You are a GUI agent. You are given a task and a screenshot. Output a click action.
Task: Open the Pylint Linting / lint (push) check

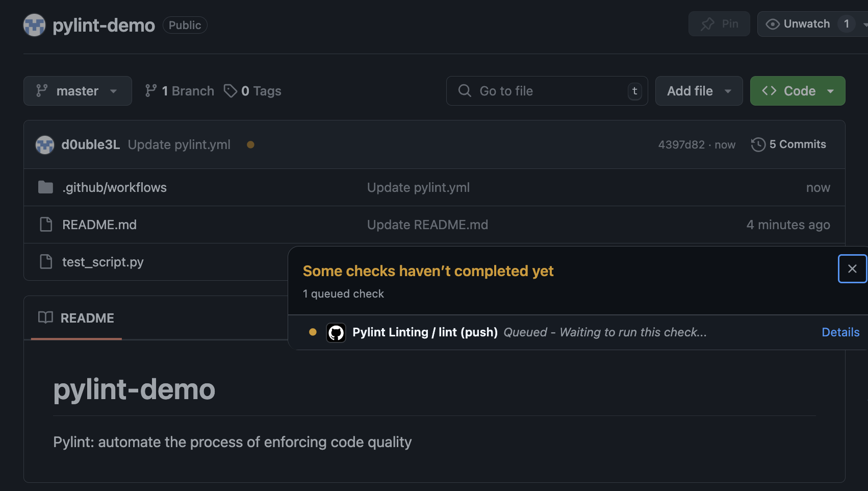point(425,332)
